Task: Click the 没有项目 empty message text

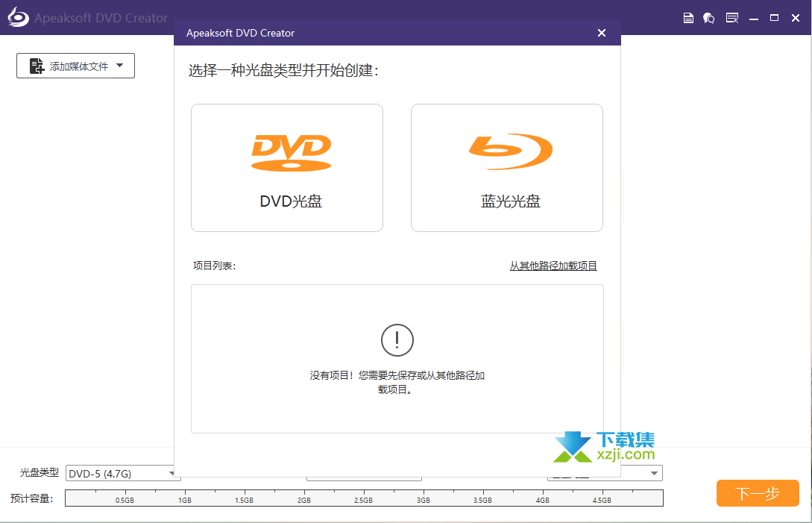Action: click(x=397, y=382)
